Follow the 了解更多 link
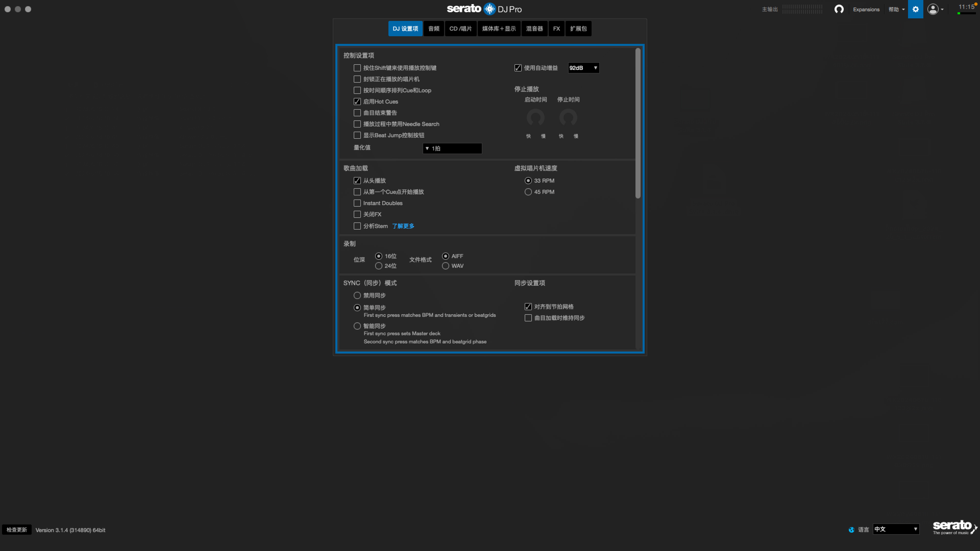The image size is (980, 551). [403, 226]
